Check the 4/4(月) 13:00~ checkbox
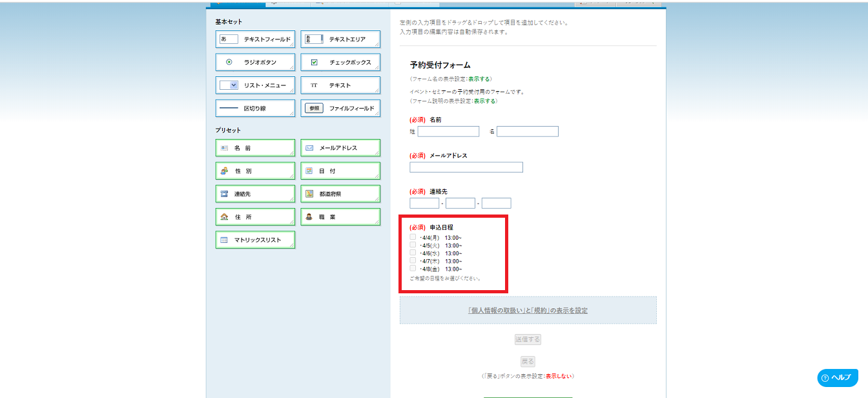The height and width of the screenshot is (398, 868). pyautogui.click(x=413, y=237)
